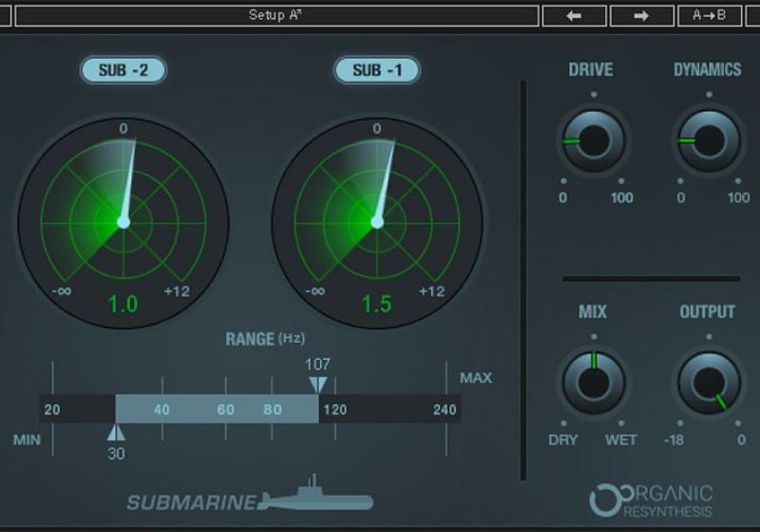760x532 pixels.
Task: Click the left arrow preset button
Action: click(x=574, y=15)
